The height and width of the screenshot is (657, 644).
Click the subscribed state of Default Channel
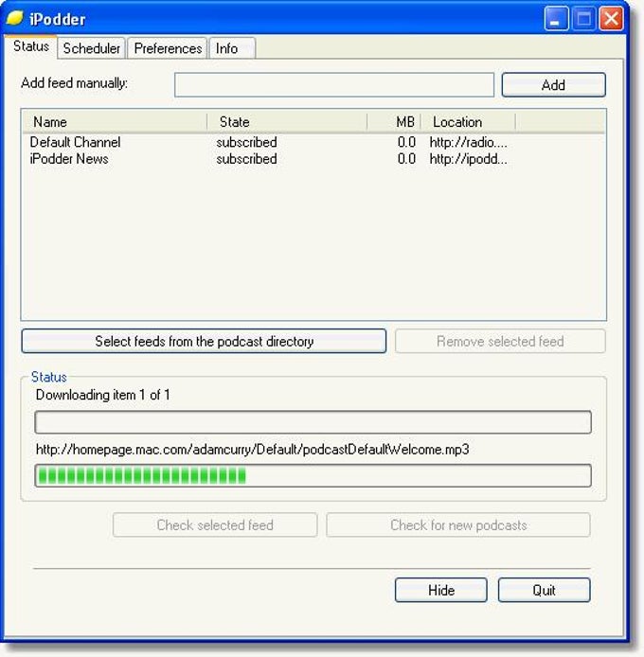coord(246,142)
